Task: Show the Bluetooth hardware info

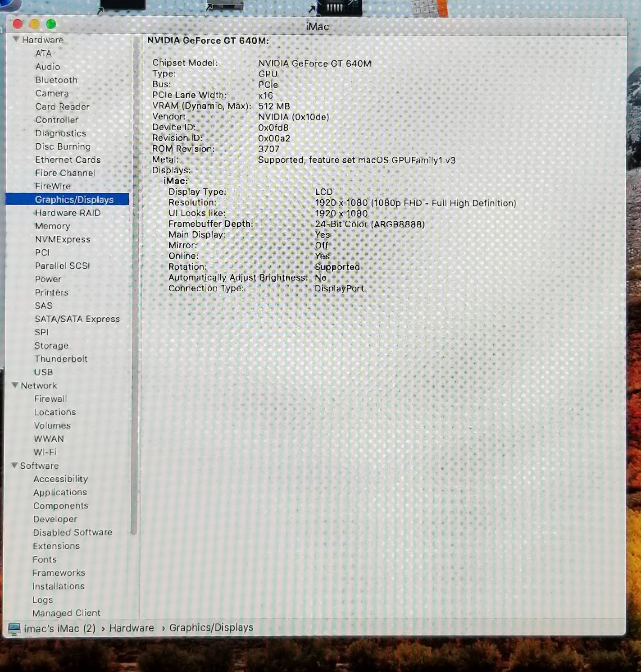Action: 56,80
